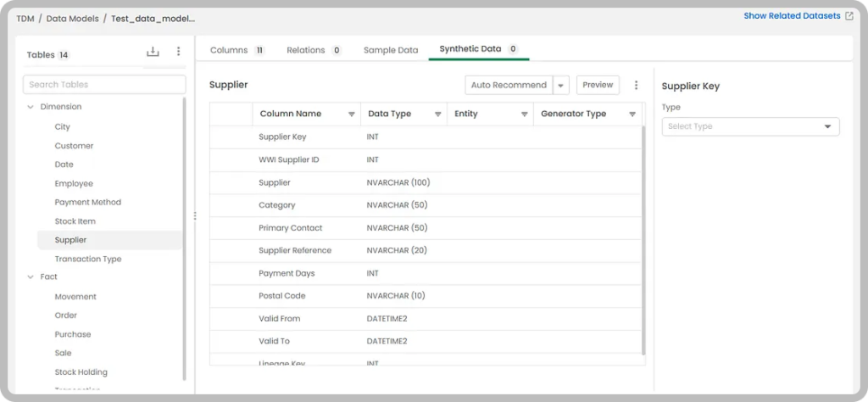The height and width of the screenshot is (402, 868).
Task: Click the Search Tables input field
Action: (104, 85)
